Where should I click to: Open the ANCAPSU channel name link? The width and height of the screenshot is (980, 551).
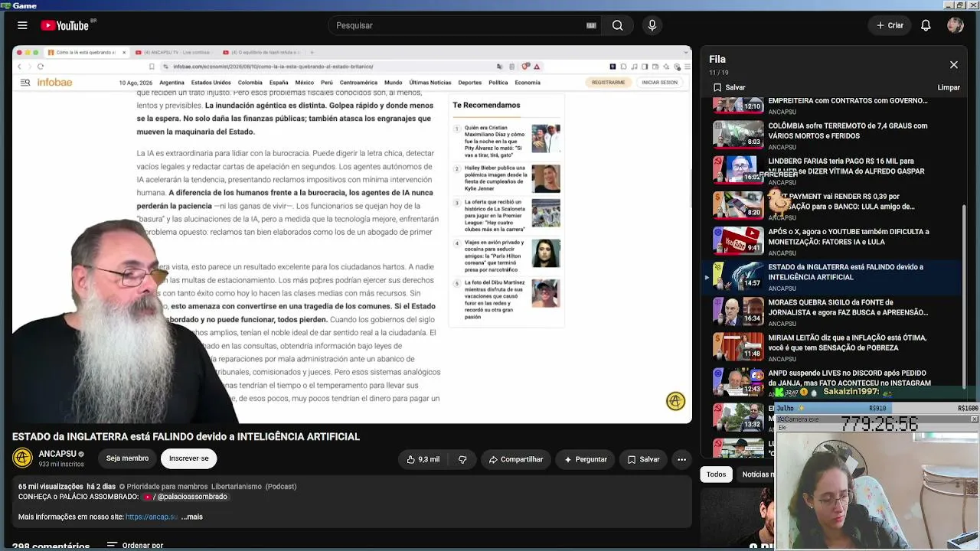(57, 454)
